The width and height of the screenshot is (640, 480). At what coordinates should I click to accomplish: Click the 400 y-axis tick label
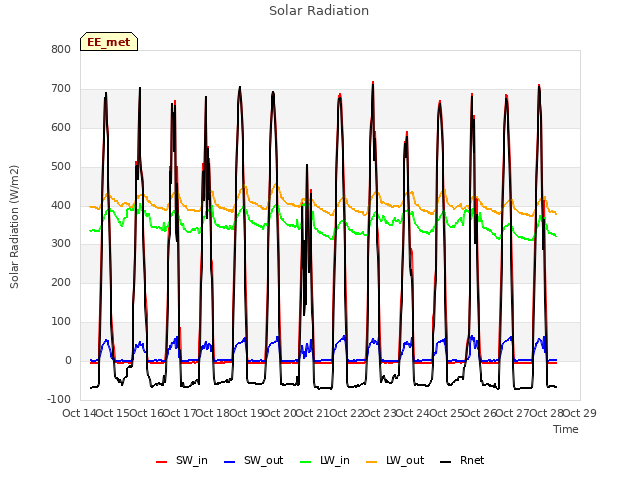point(61,205)
